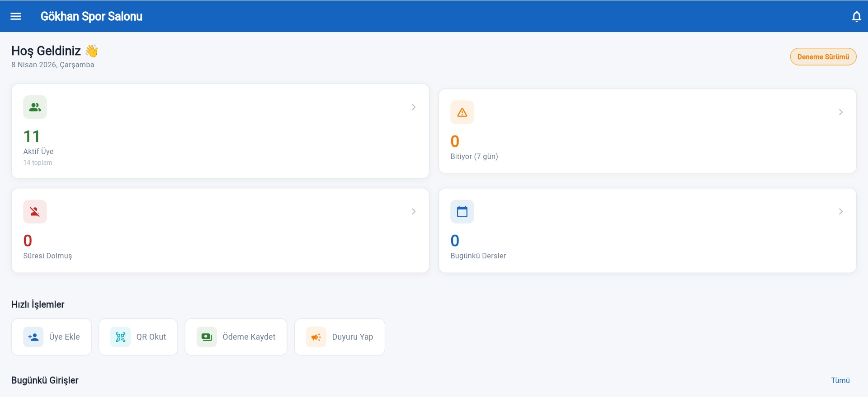Click the red Süresi Dolmuş person icon
The height and width of the screenshot is (397, 868).
tap(35, 212)
